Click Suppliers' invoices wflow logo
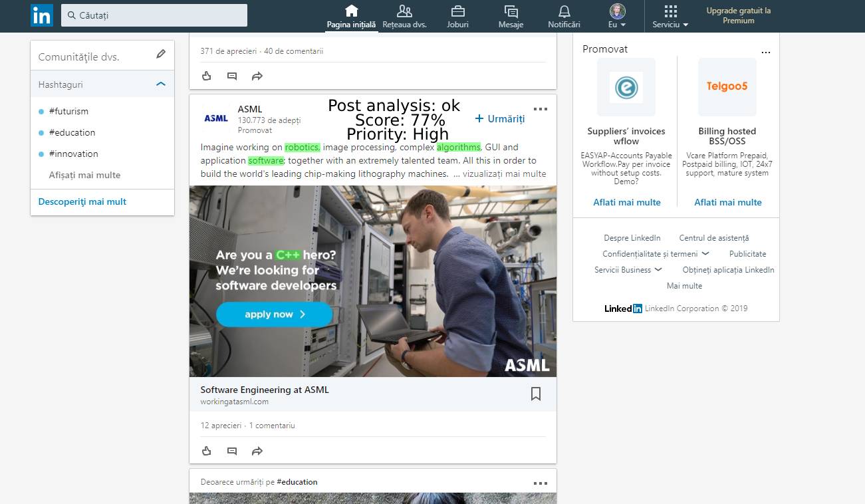 [x=626, y=87]
